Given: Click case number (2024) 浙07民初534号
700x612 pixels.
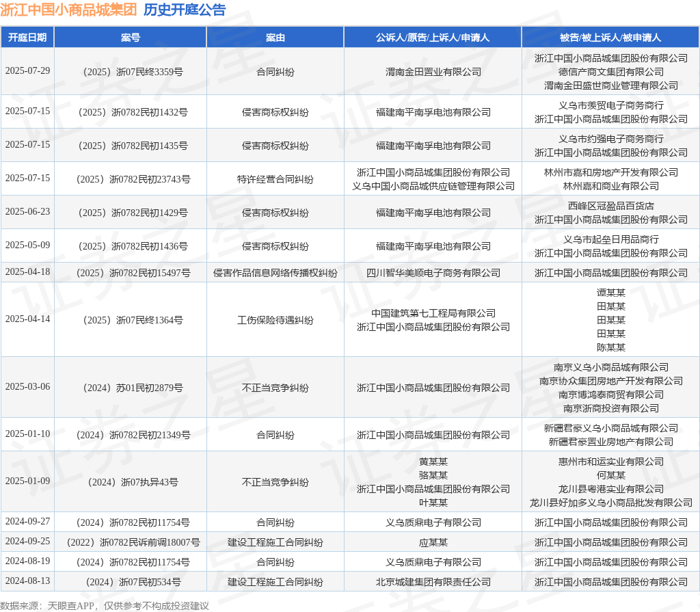Looking at the screenshot, I should (133, 582).
